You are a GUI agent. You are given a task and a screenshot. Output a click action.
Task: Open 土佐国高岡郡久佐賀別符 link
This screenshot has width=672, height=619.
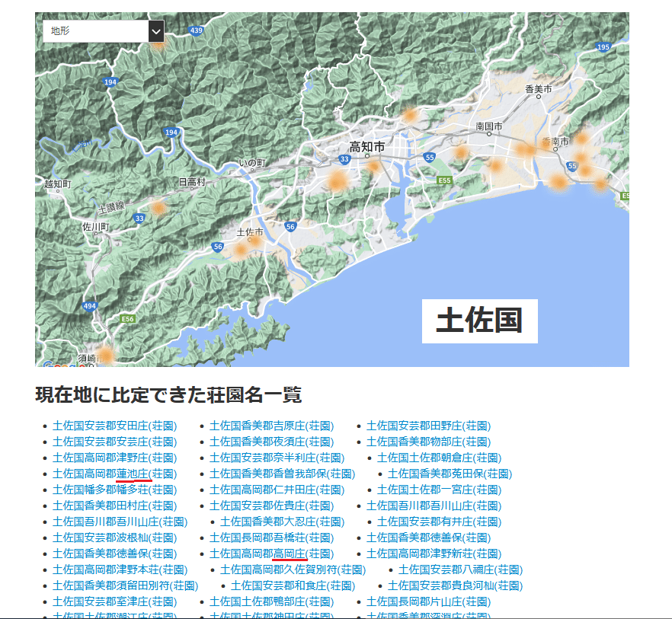point(293,570)
